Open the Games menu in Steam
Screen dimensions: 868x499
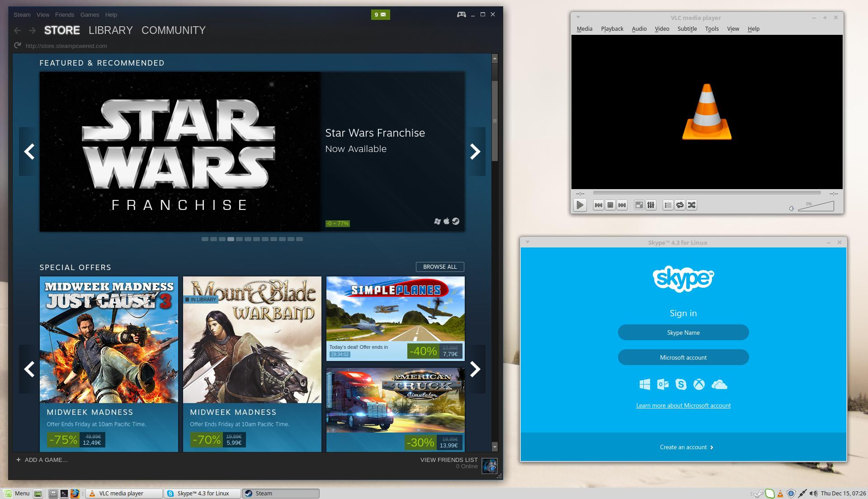[x=90, y=14]
